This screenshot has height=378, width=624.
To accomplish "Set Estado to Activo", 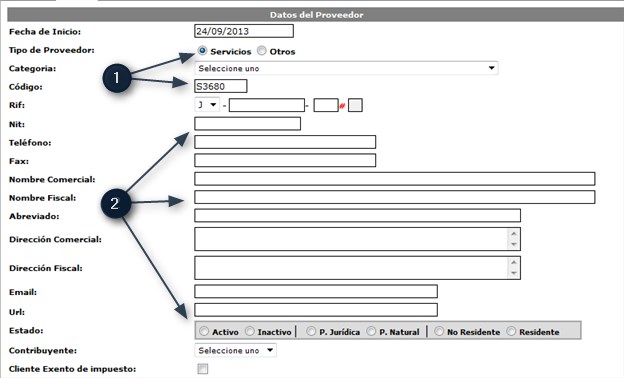I will [x=204, y=331].
